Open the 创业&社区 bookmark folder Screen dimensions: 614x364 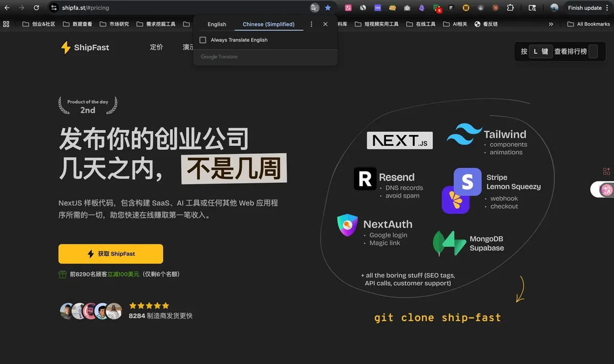coord(38,24)
